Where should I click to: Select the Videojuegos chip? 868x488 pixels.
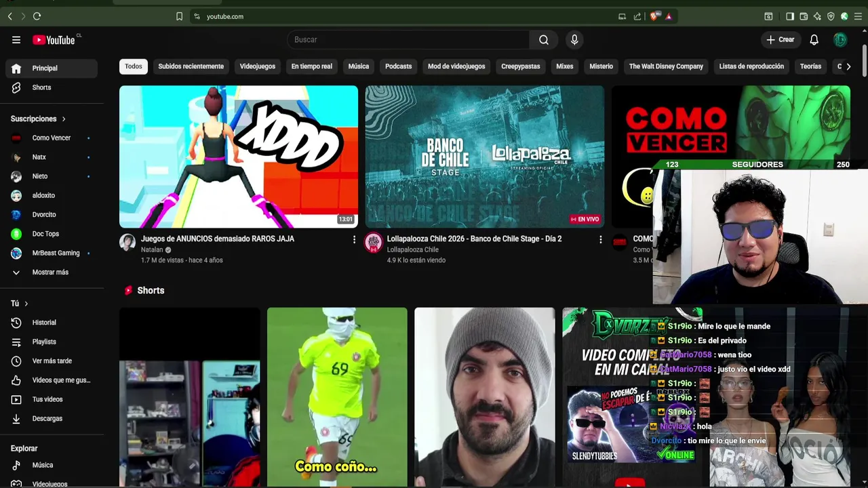tap(257, 66)
